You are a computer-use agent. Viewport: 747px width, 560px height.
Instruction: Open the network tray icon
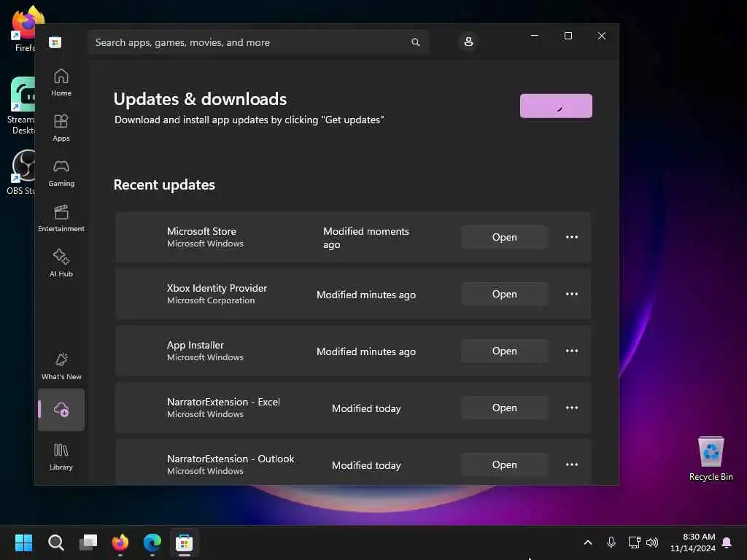634,542
